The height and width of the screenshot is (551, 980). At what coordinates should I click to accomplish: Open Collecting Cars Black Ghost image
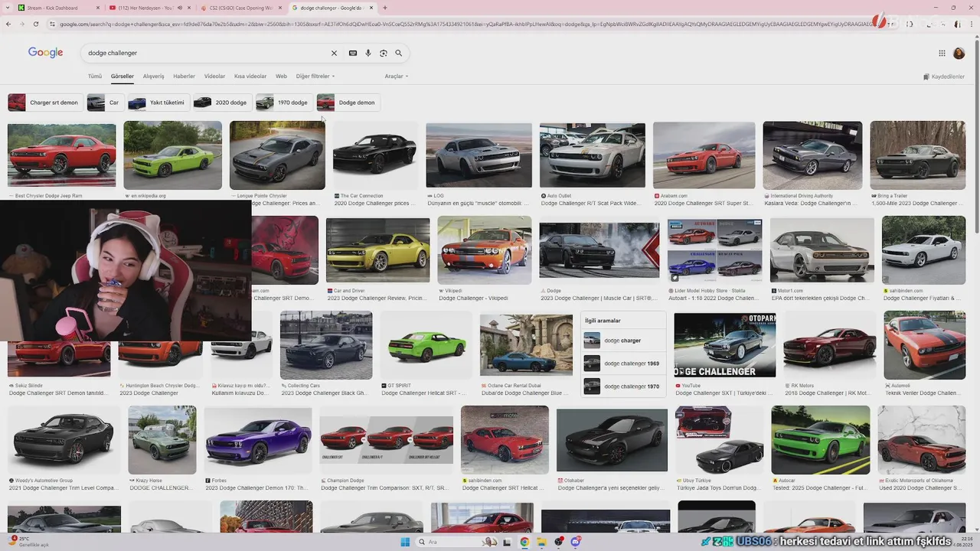tap(326, 345)
